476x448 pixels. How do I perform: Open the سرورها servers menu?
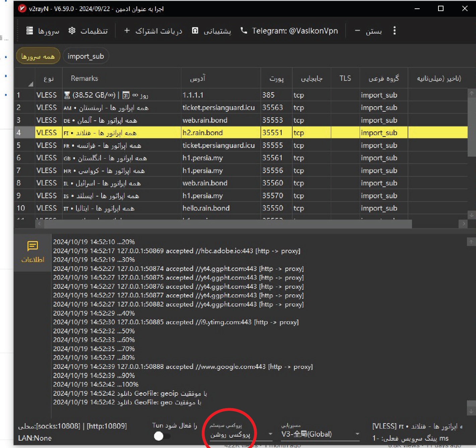pyautogui.click(x=43, y=31)
